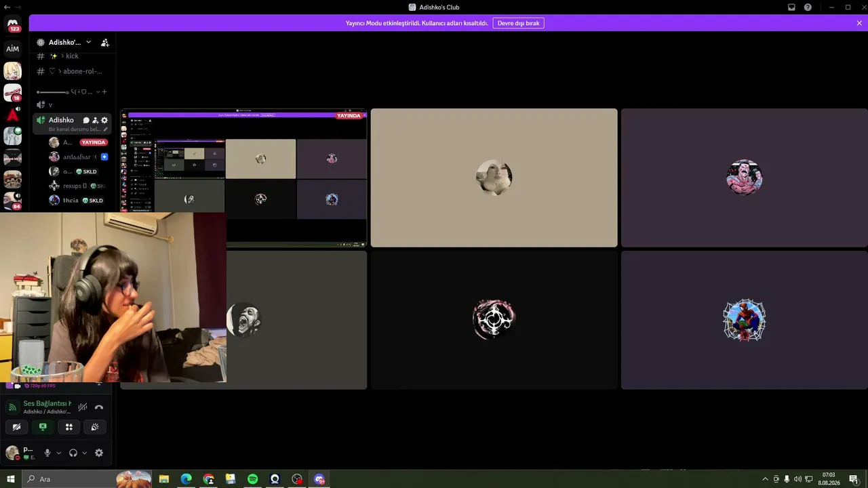Focus tile with Spider-Man avatar
Screen dimensions: 868x488
(744, 320)
